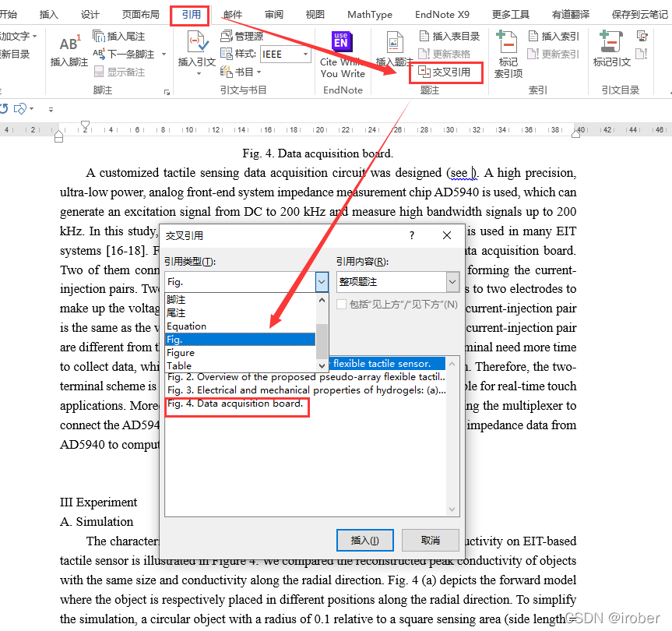Open the 引用内容 dropdown showing 整项题注
672x631 pixels.
click(452, 282)
